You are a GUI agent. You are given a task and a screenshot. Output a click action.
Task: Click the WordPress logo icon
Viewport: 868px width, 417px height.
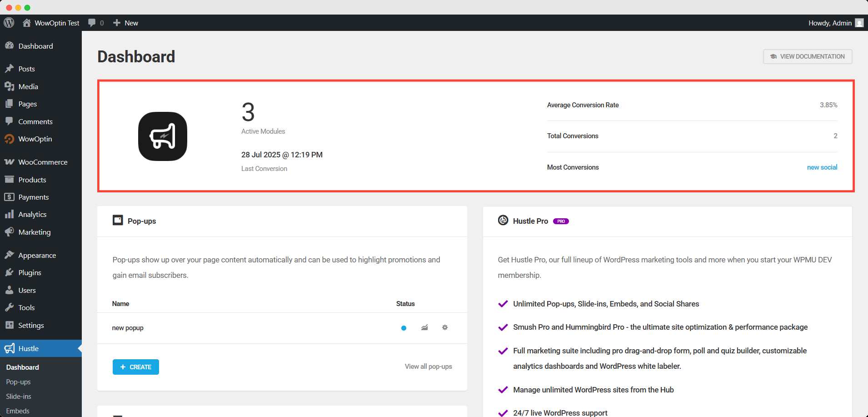pyautogui.click(x=9, y=23)
